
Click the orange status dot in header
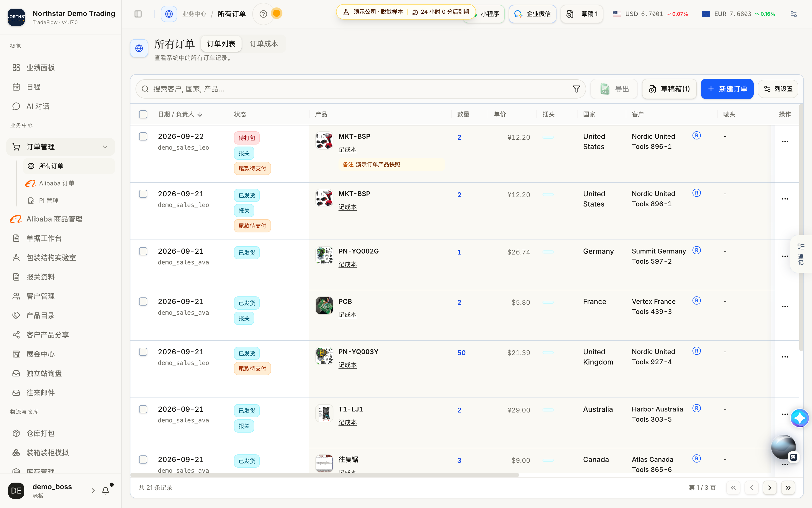pos(277,13)
